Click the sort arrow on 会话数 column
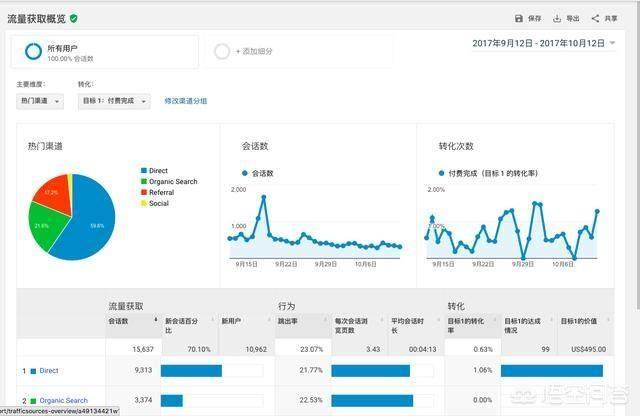The width and height of the screenshot is (640, 416). coord(155,320)
